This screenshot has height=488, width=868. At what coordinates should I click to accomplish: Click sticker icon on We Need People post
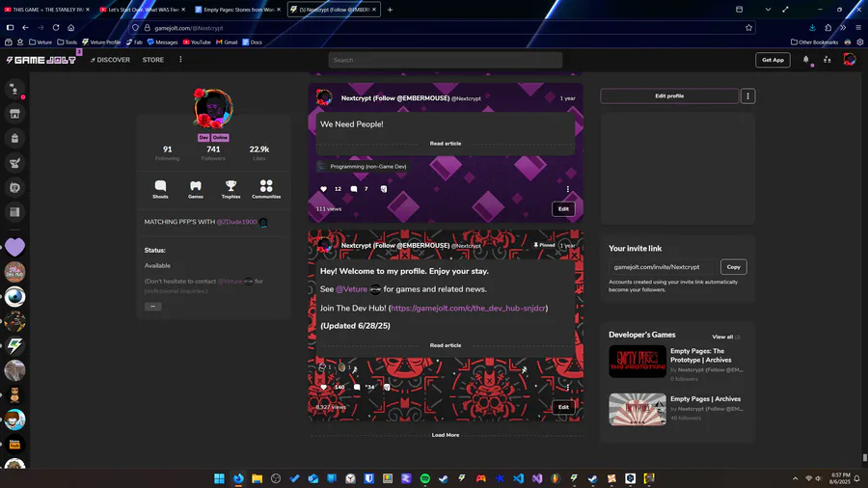[384, 189]
